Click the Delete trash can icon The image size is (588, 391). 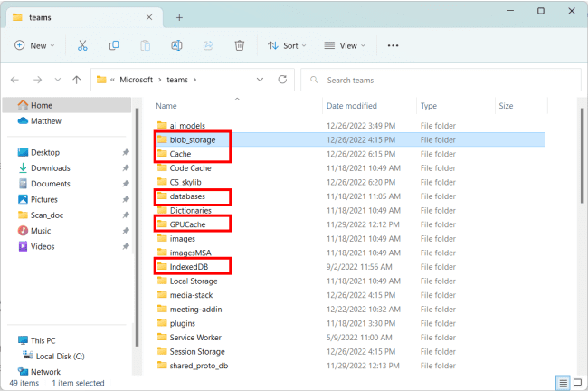[239, 45]
